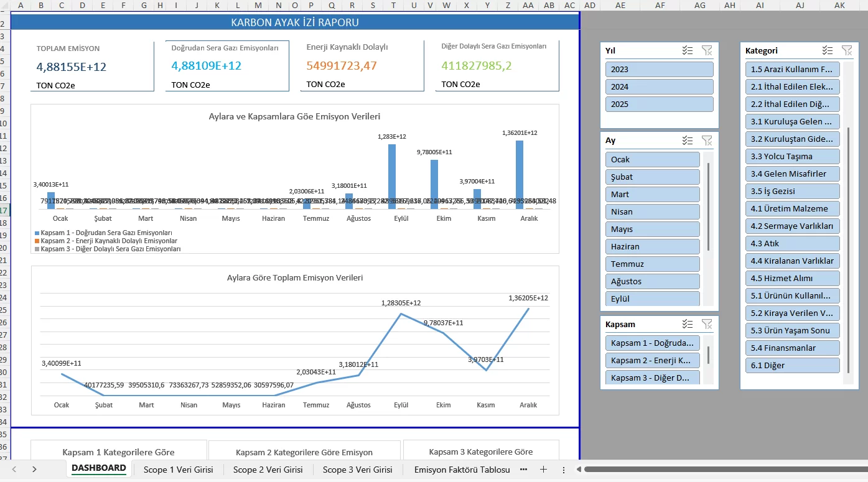Viewport: 868px width, 482px height.
Task: Open the Scope 1 Veri Girisi sheet
Action: coord(178,470)
